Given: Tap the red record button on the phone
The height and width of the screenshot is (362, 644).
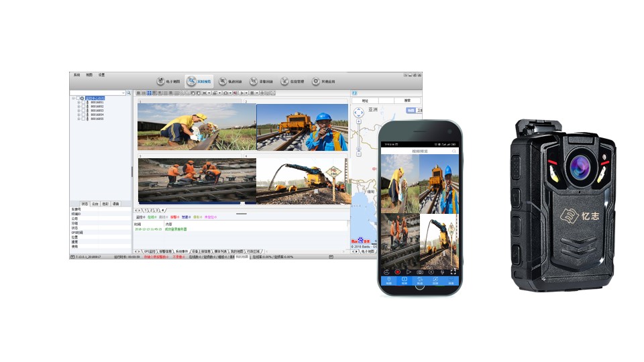Looking at the screenshot, I should [x=397, y=271].
